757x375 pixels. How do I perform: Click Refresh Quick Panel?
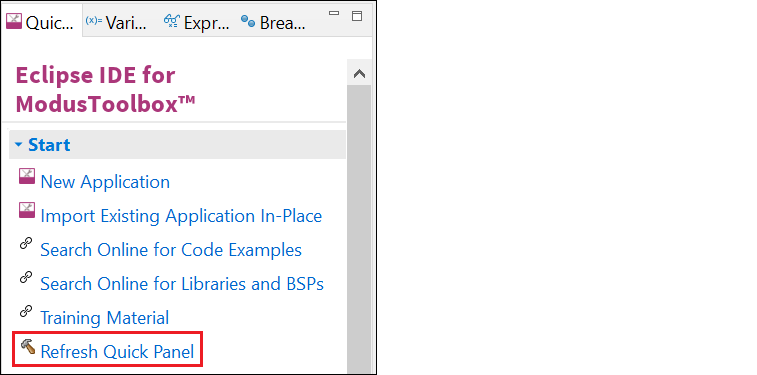[x=117, y=351]
